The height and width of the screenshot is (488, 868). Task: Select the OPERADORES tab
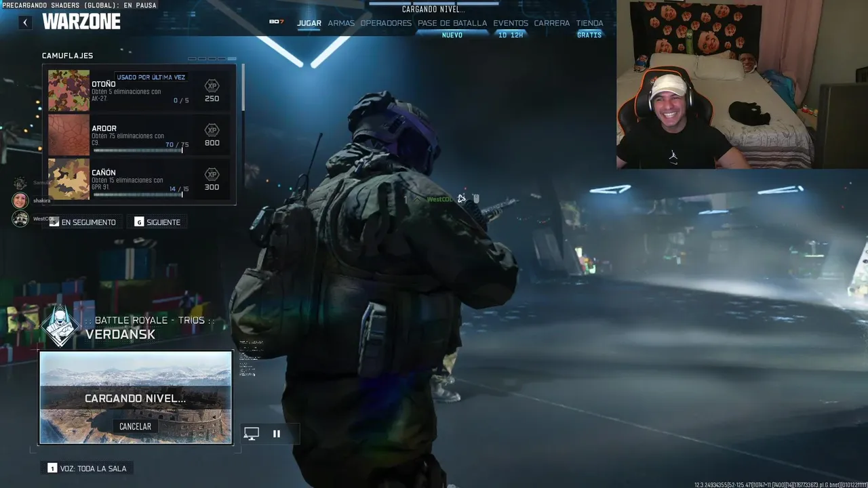[386, 23]
